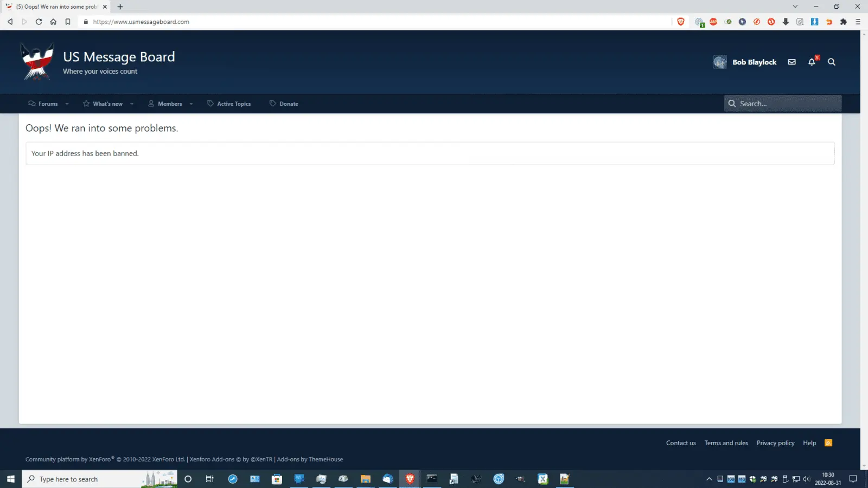
Task: Open the Windows notification center
Action: click(x=853, y=479)
